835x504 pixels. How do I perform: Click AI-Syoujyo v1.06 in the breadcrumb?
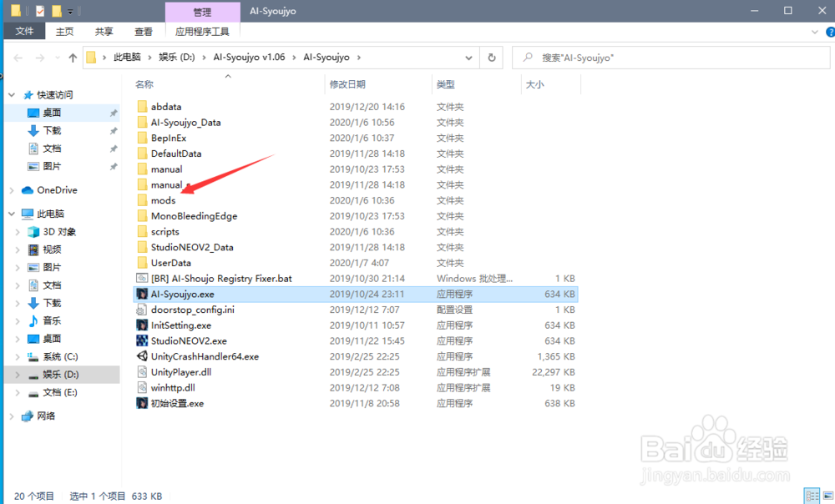(x=249, y=57)
